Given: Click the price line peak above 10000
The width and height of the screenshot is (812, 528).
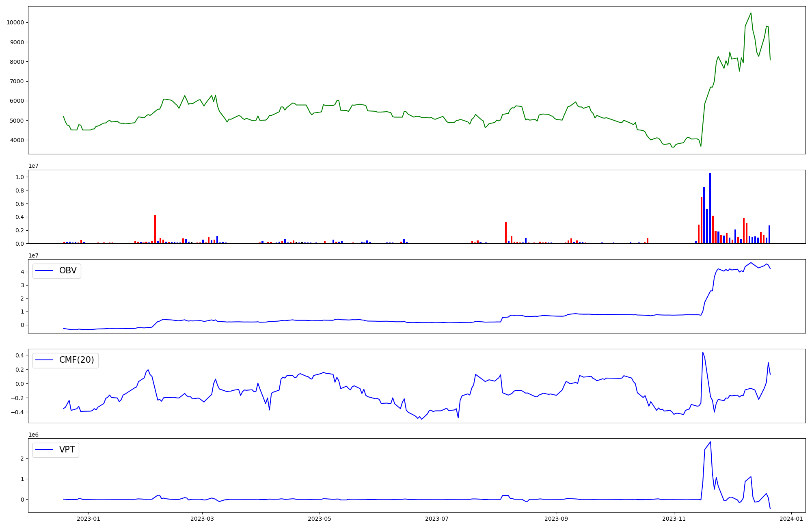Looking at the screenshot, I should (x=751, y=13).
